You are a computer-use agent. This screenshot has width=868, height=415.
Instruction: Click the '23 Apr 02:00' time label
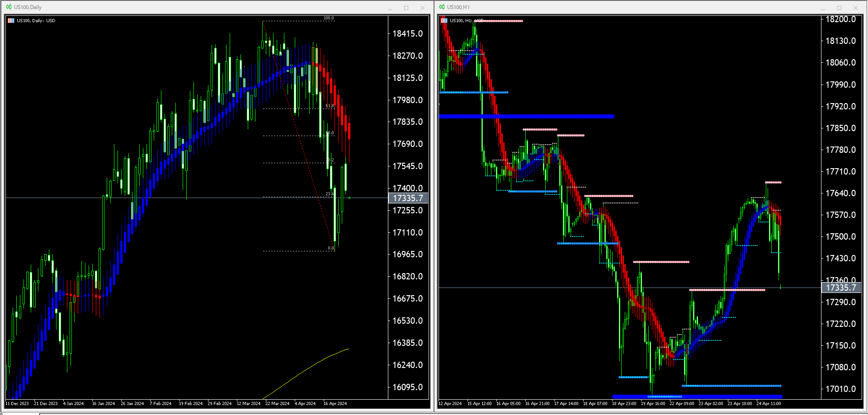tap(711, 404)
